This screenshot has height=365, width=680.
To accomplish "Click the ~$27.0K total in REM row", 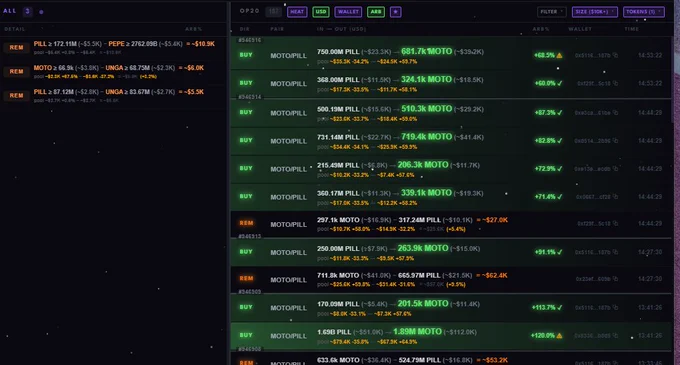I will (492, 220).
